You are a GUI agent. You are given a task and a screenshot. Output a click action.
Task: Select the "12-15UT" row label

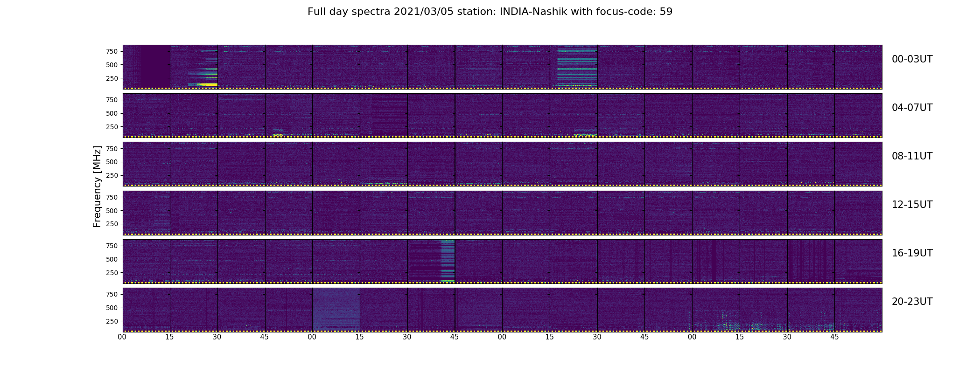[912, 205]
